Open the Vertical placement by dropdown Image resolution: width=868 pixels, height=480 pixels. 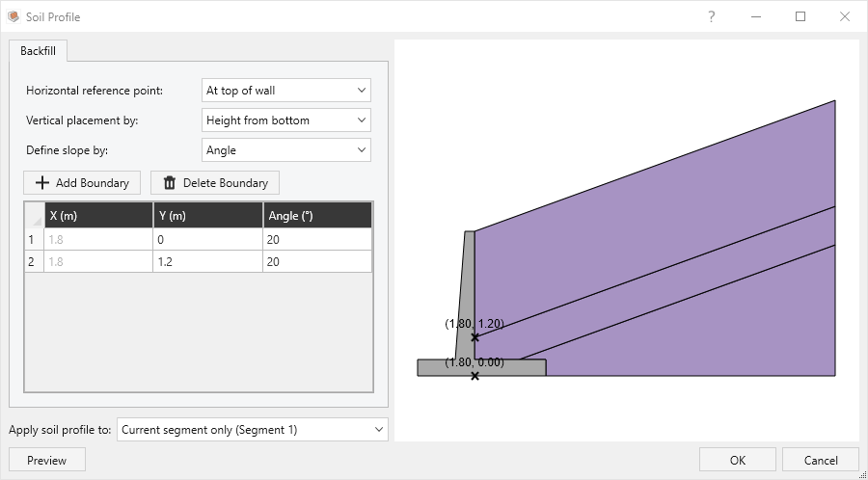[x=286, y=120]
